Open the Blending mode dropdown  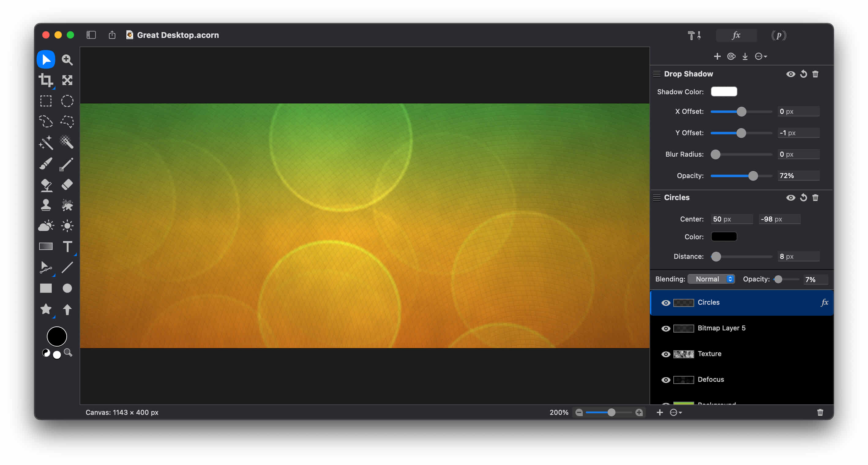[x=713, y=279]
